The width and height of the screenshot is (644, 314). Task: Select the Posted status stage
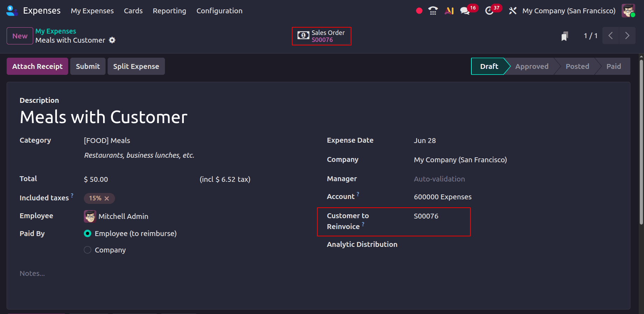pyautogui.click(x=577, y=66)
